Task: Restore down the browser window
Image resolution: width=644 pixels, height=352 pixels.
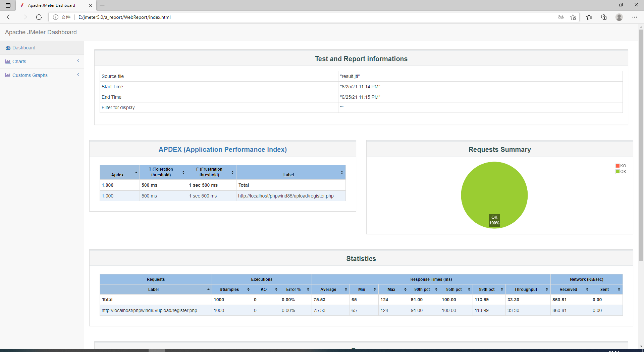Action: (621, 5)
